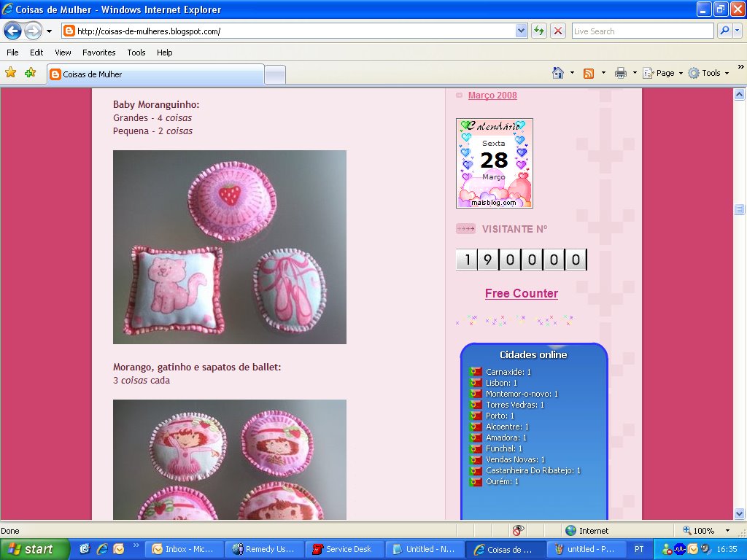Viewport: 747px width, 560px height.
Task: Click the Home icon in command bar
Action: [x=558, y=73]
